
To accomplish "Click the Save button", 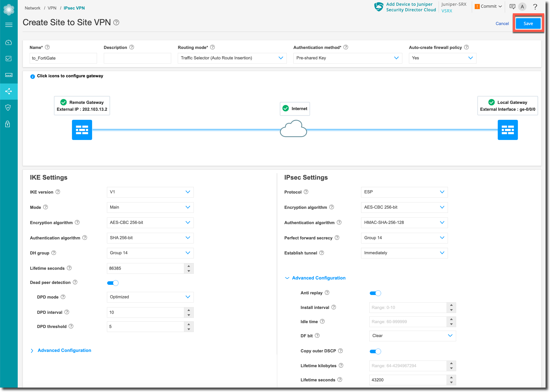I will pyautogui.click(x=528, y=23).
